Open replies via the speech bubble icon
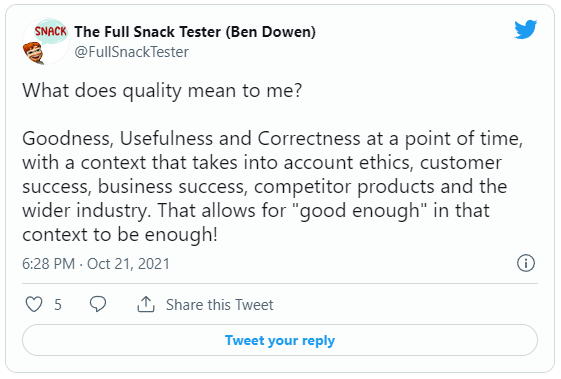561x379 pixels. click(x=98, y=304)
